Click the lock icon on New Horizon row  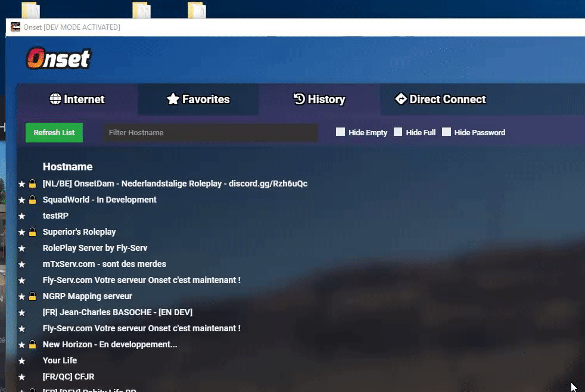tap(32, 344)
